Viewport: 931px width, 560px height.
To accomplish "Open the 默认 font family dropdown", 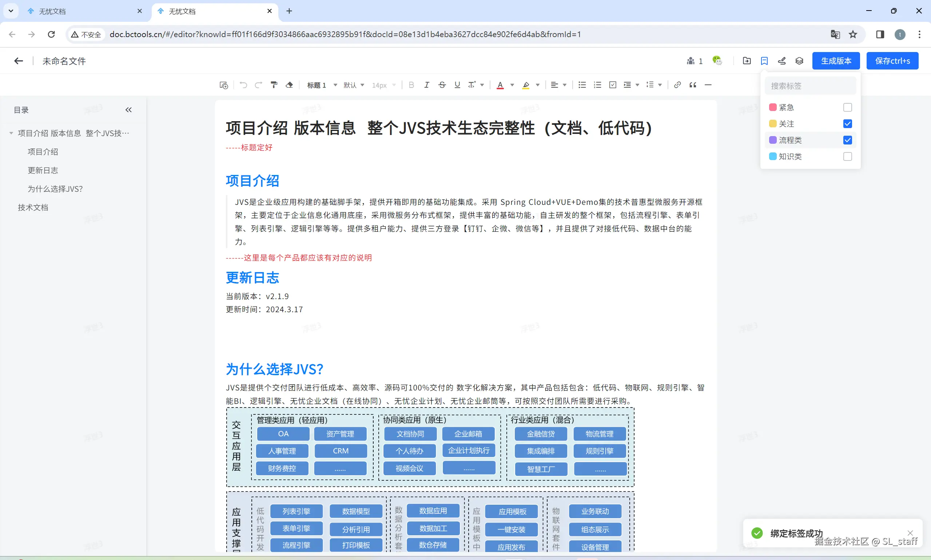I will 354,85.
